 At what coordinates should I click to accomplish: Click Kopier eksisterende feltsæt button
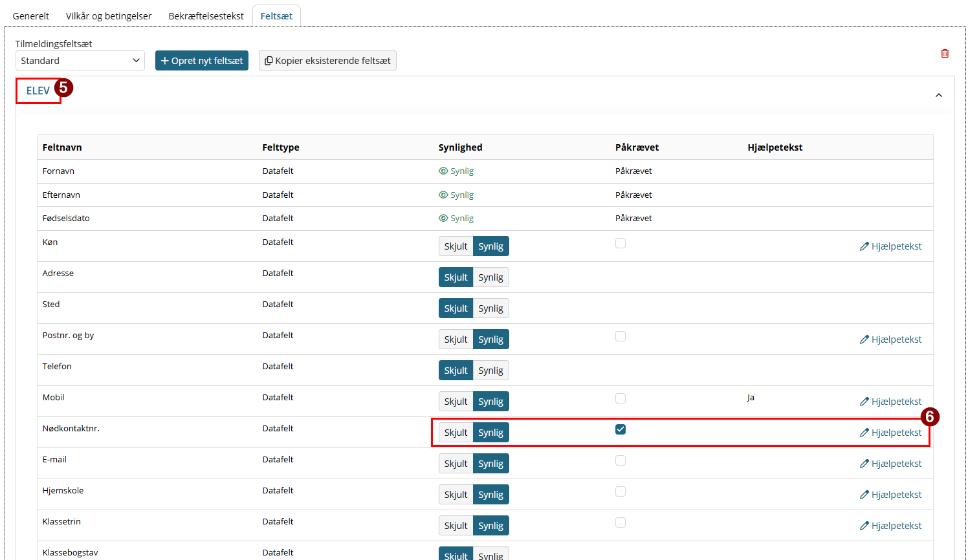pyautogui.click(x=327, y=61)
